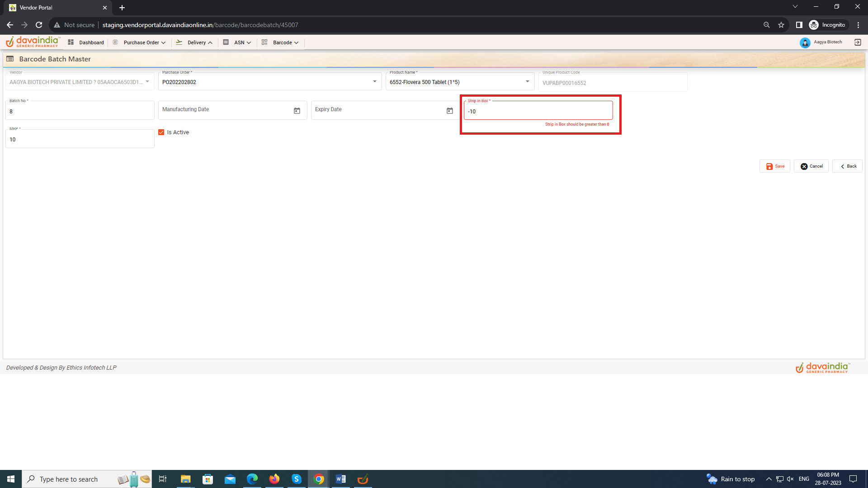This screenshot has width=868, height=488.
Task: Open Skype from the taskbar
Action: click(x=297, y=479)
